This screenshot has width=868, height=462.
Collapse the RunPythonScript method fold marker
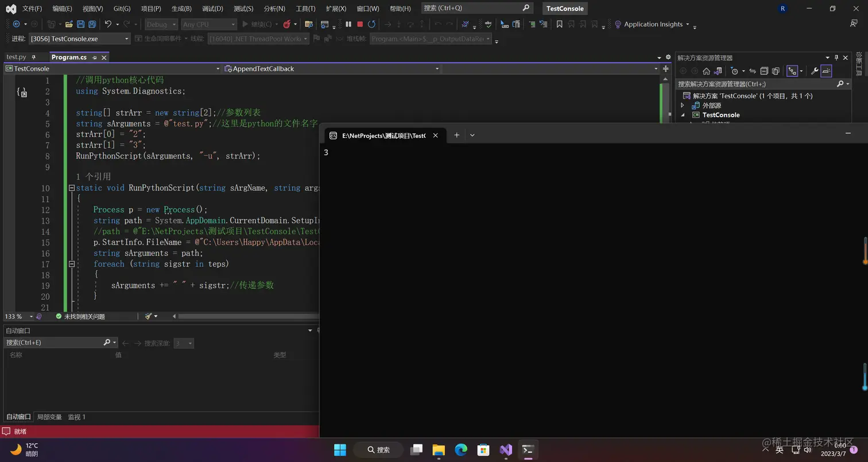(x=72, y=188)
